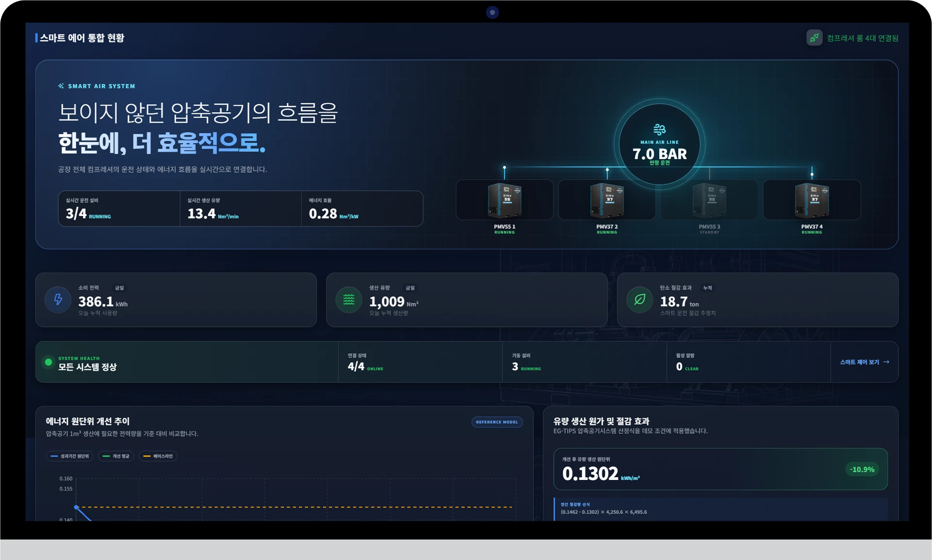The image size is (932, 560).
Task: Click the 0.28 Nm³/kW efficiency value
Action: click(x=333, y=214)
